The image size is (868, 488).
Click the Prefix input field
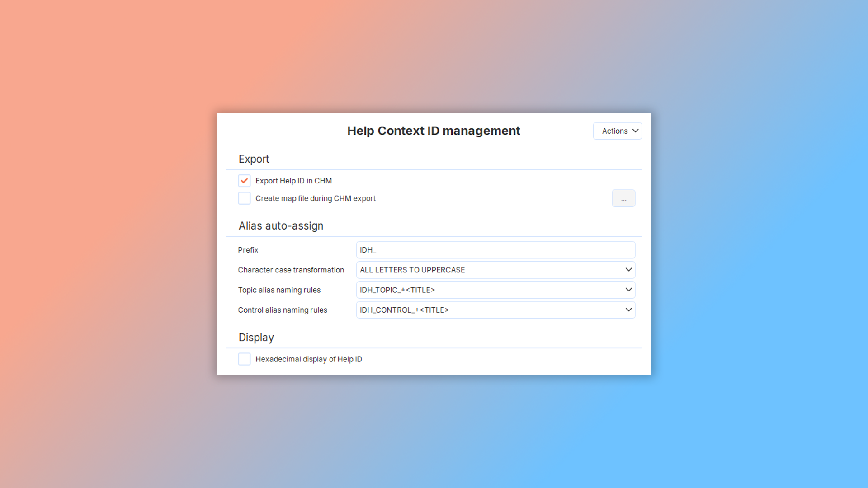coord(495,250)
